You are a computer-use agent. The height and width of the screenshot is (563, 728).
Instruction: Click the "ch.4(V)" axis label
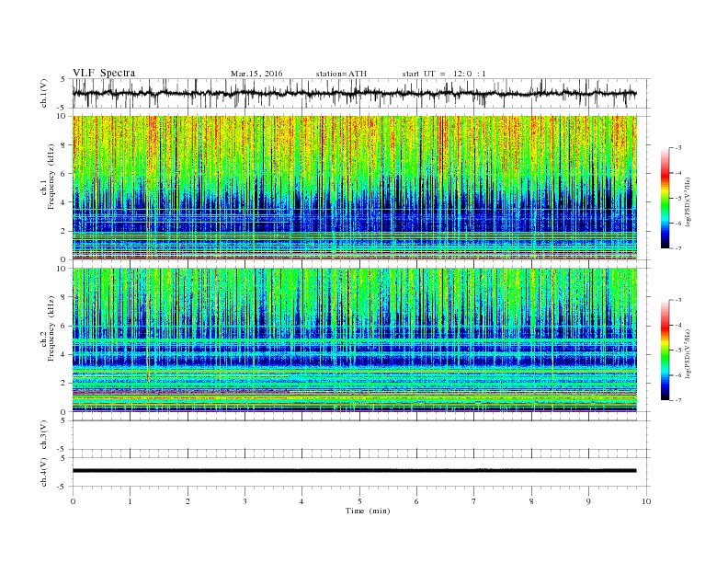44,472
